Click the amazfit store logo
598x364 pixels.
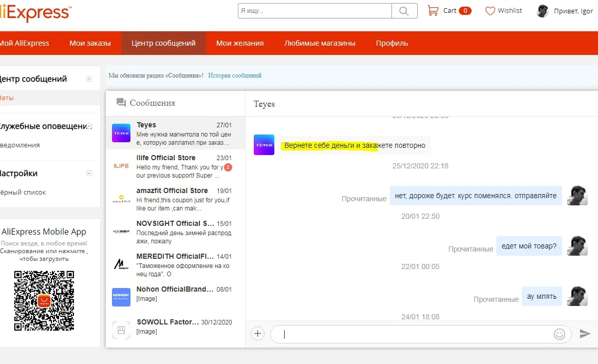pos(121,199)
